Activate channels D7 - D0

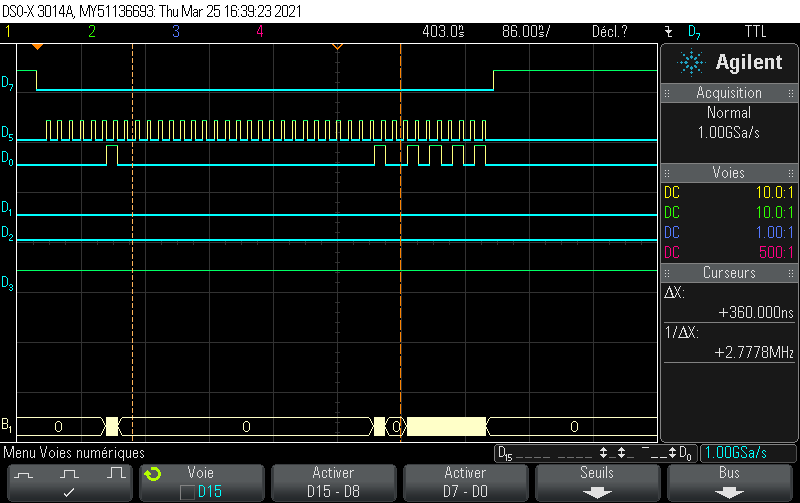pos(465,482)
